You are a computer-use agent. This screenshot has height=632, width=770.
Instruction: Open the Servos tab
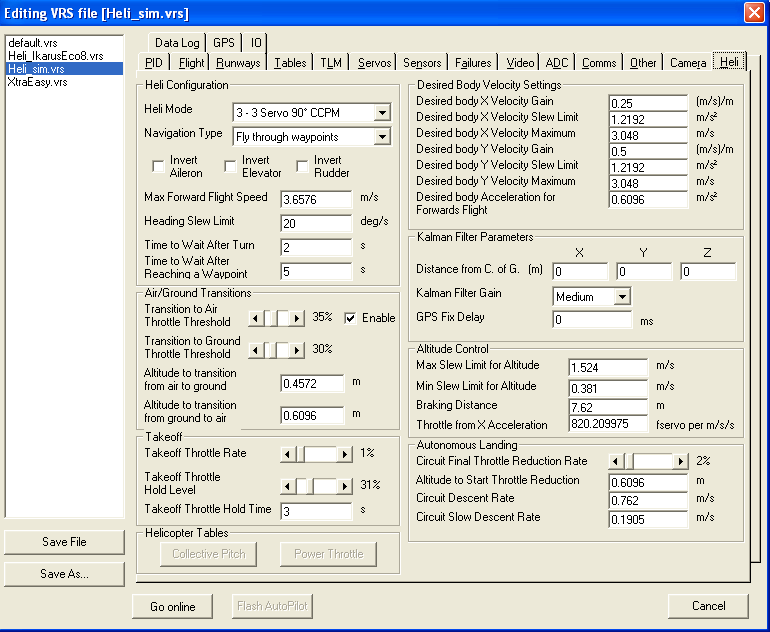click(374, 63)
